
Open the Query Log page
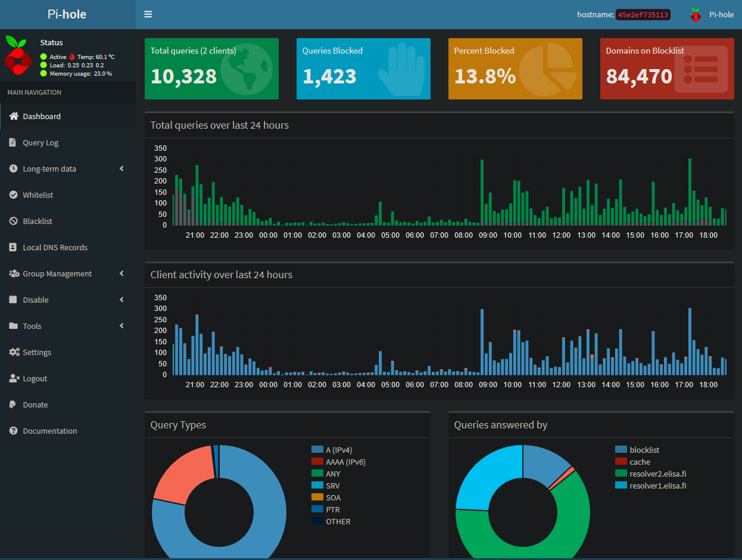(x=68, y=142)
